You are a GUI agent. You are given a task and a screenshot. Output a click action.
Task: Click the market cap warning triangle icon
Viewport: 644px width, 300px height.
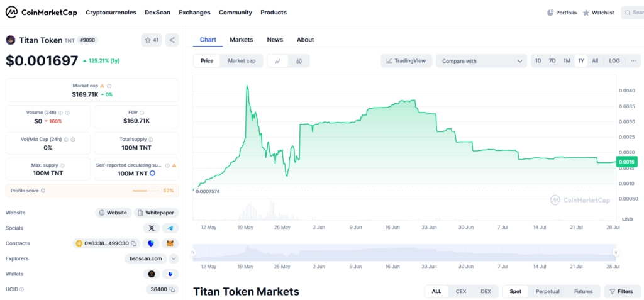point(103,86)
